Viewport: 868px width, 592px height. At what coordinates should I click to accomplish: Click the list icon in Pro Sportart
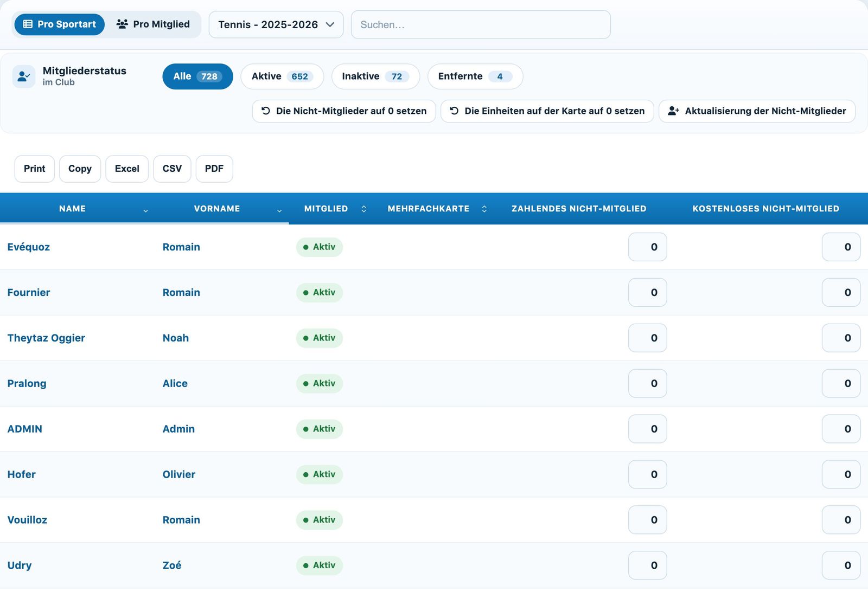pos(28,24)
